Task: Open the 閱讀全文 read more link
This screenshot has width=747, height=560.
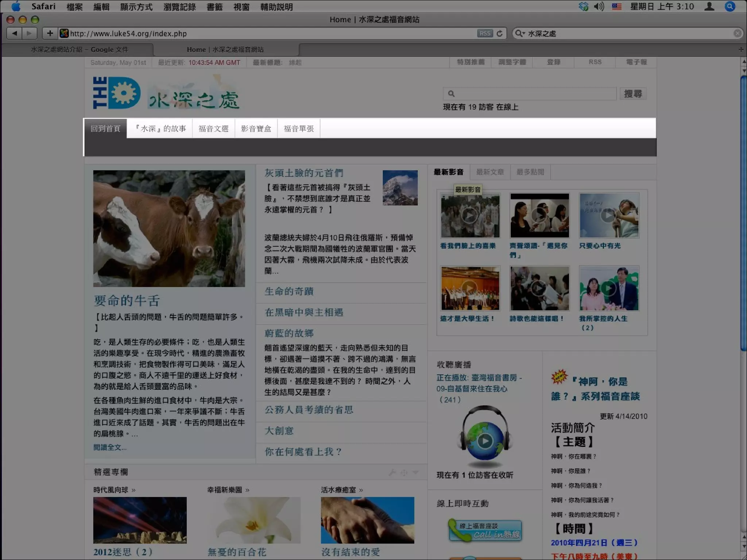Action: point(110,447)
